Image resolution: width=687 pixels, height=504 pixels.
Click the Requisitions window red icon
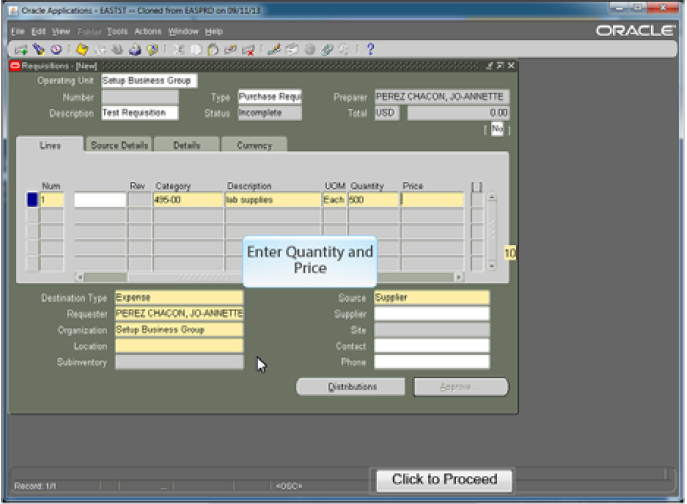[15, 66]
